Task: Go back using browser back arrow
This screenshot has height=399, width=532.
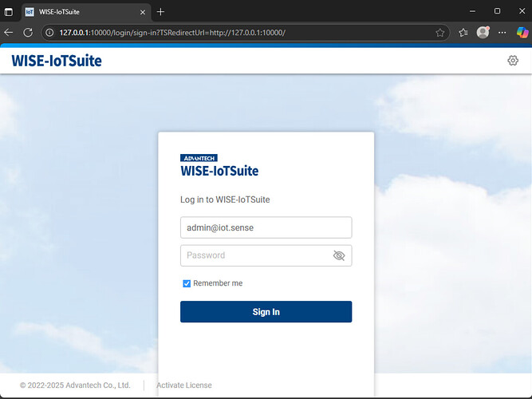Action: click(9, 33)
